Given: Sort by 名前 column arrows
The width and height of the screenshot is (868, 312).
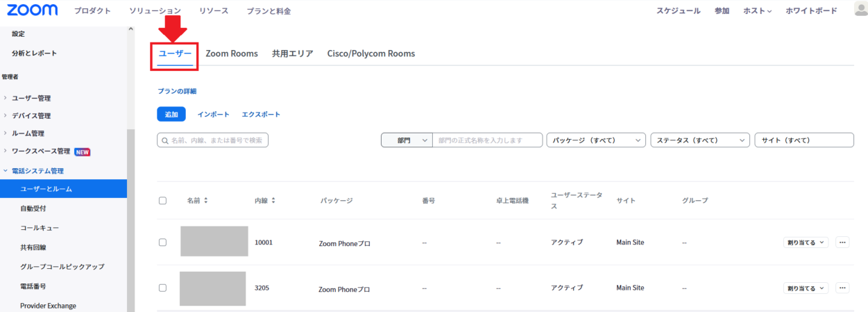Looking at the screenshot, I should (205, 201).
